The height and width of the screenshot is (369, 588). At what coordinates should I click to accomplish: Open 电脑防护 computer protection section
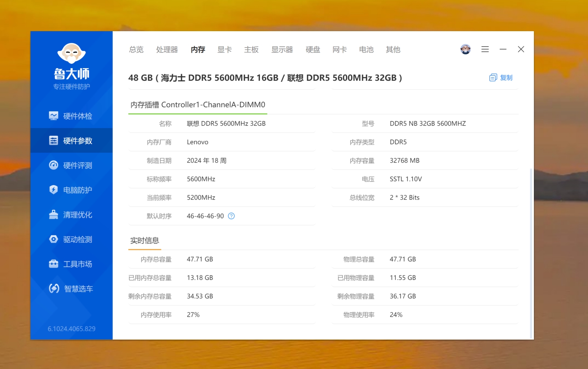click(x=71, y=190)
